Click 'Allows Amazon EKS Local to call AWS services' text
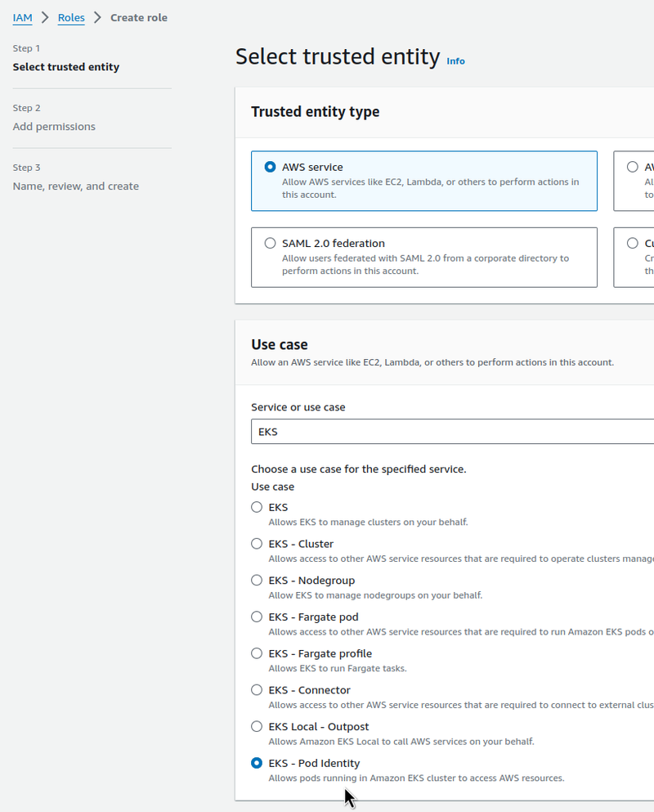The height and width of the screenshot is (812, 654). [401, 742]
